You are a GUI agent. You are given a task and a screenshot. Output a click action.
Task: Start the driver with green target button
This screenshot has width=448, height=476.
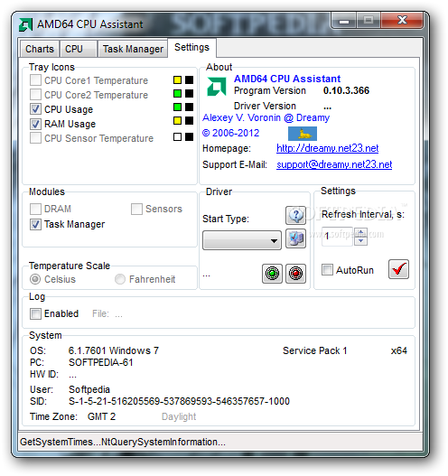pyautogui.click(x=272, y=273)
